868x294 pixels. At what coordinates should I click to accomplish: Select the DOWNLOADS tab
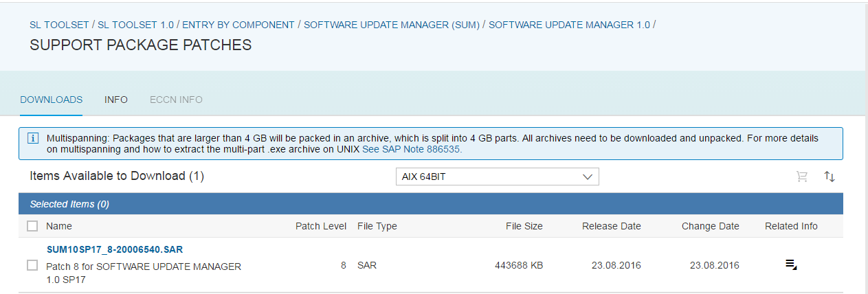(x=52, y=100)
